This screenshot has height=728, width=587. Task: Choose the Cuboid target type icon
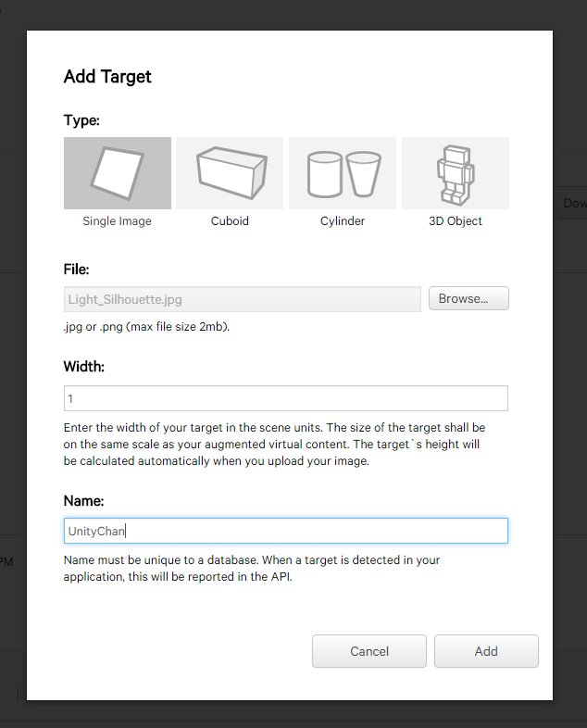click(230, 172)
